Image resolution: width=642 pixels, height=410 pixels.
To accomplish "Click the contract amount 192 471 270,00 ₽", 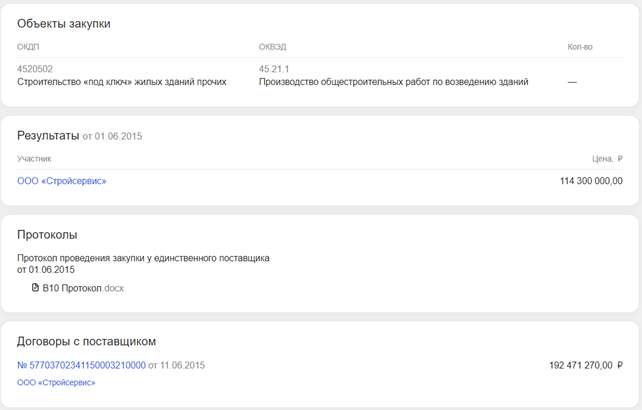I will tap(586, 365).
